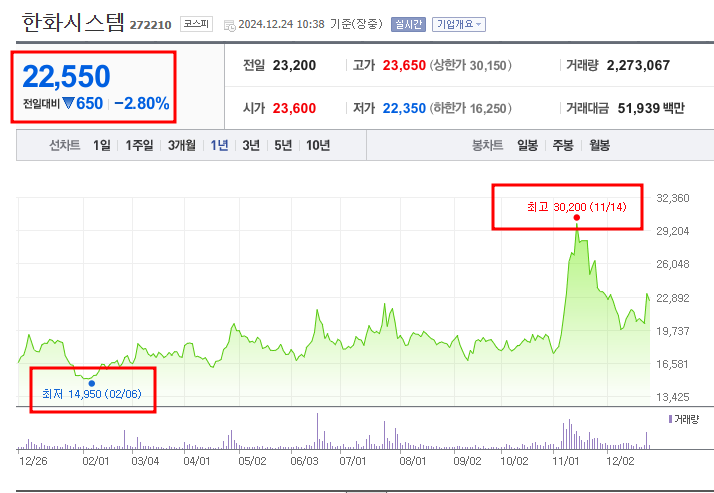Screen dimensions: 714x493
Task: Click the 하한가 16,250 text
Action: 471,108
